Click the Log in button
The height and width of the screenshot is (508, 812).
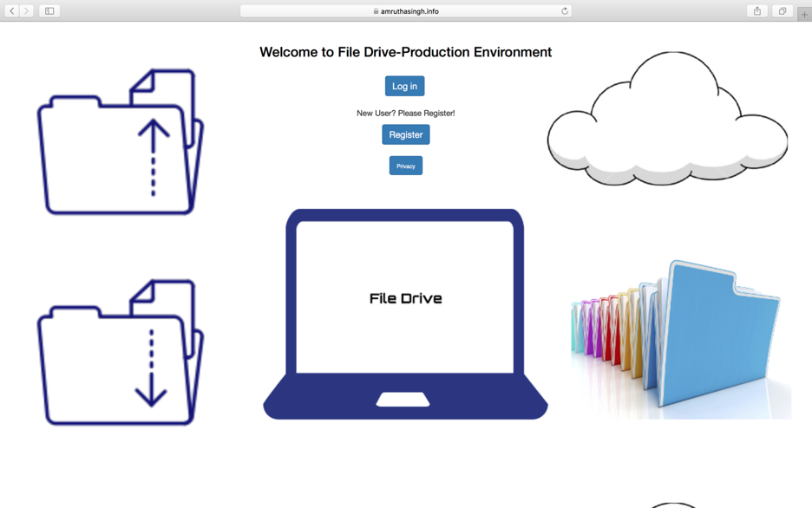coord(404,86)
